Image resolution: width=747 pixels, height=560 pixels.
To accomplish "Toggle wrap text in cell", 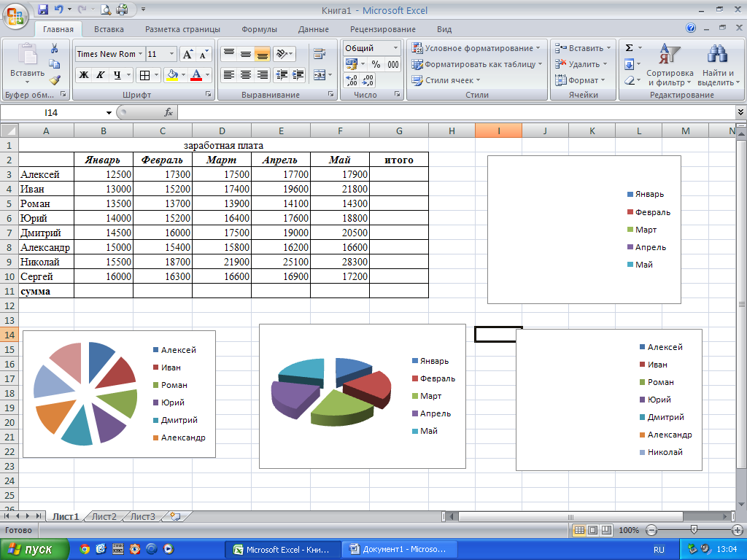I will (320, 54).
